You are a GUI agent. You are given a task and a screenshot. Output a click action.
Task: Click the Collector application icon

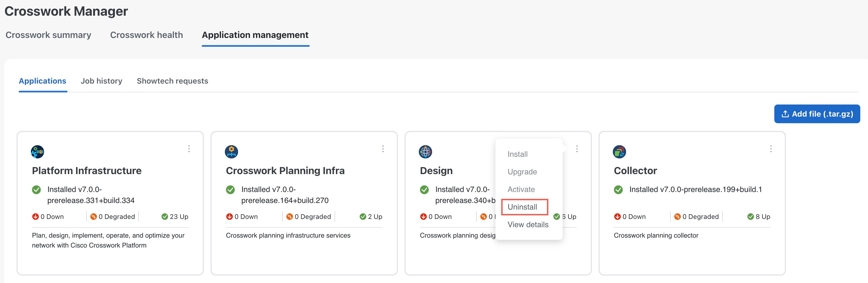point(619,152)
